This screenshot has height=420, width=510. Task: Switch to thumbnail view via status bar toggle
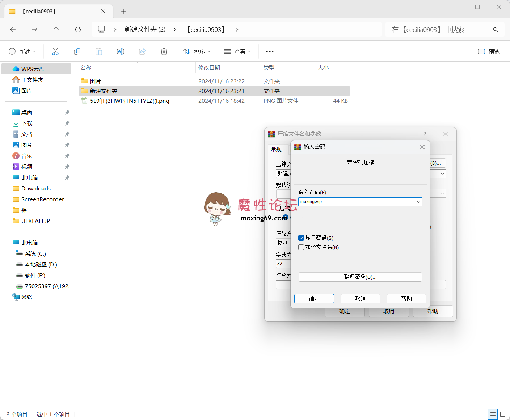tap(503, 414)
